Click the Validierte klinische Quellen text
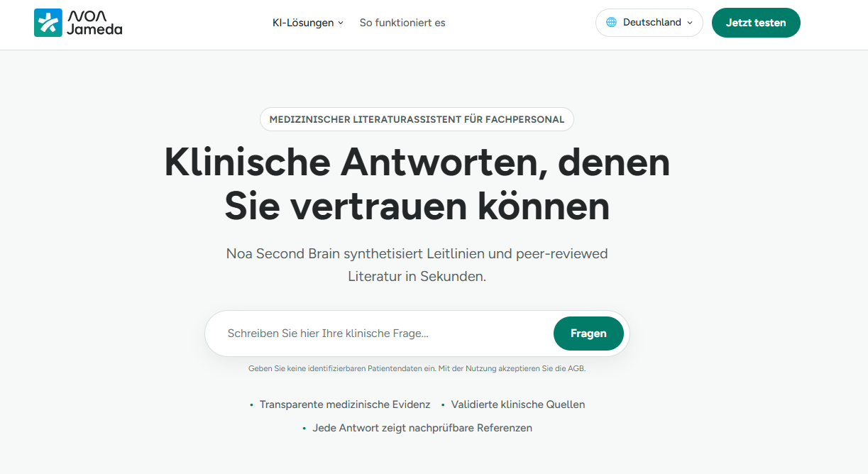The width and height of the screenshot is (868, 474). [x=518, y=404]
